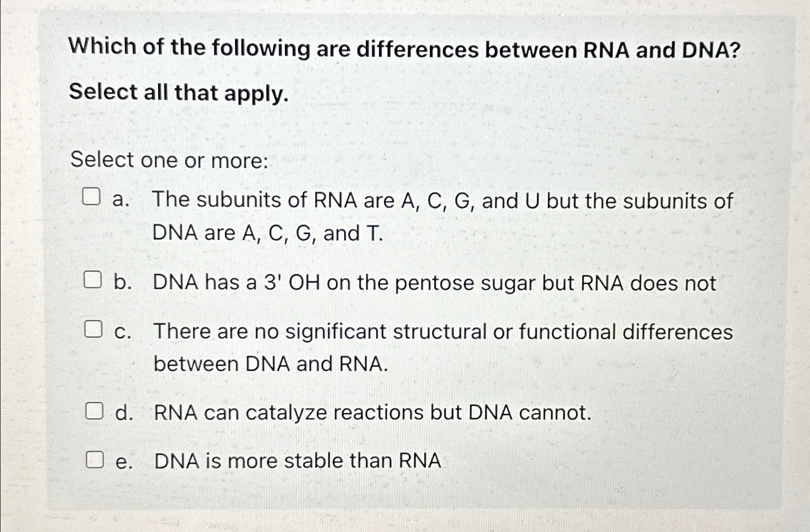The image size is (810, 532).
Task: Click the option e answer text
Action: pos(297,461)
